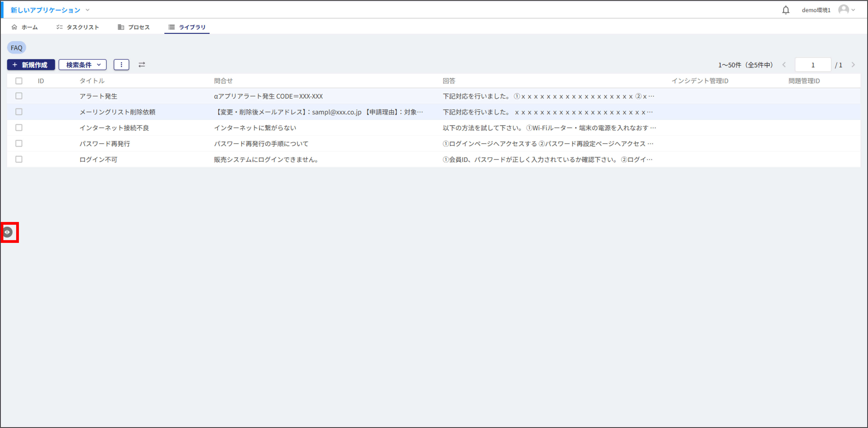Expand the 検索条件 dropdown
The height and width of the screenshot is (428, 868).
pyautogui.click(x=83, y=64)
